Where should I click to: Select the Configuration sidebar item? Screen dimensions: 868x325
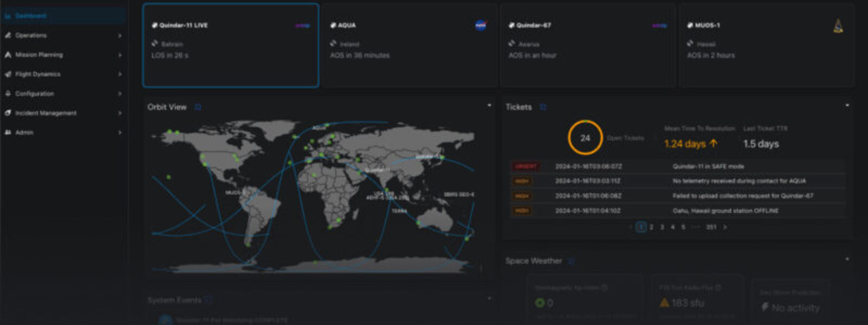(34, 94)
